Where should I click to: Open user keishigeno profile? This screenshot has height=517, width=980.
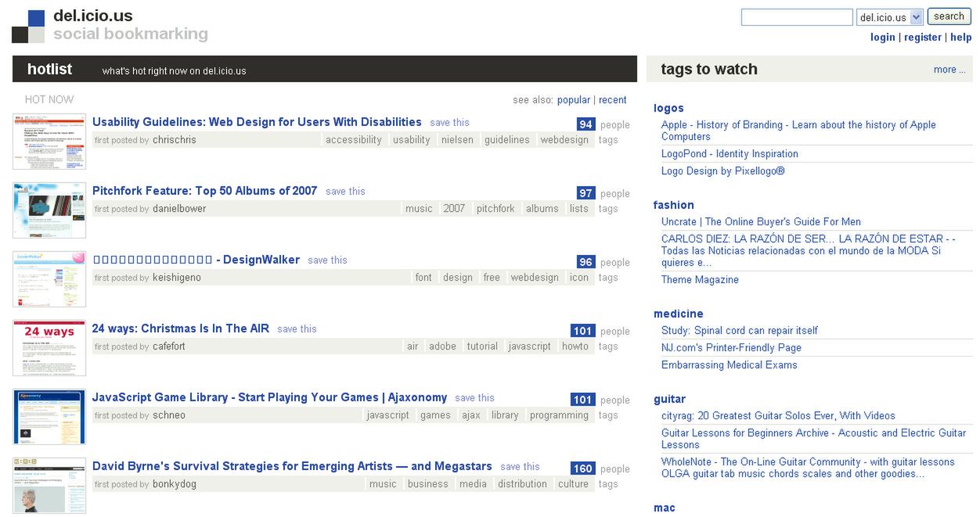tap(177, 278)
